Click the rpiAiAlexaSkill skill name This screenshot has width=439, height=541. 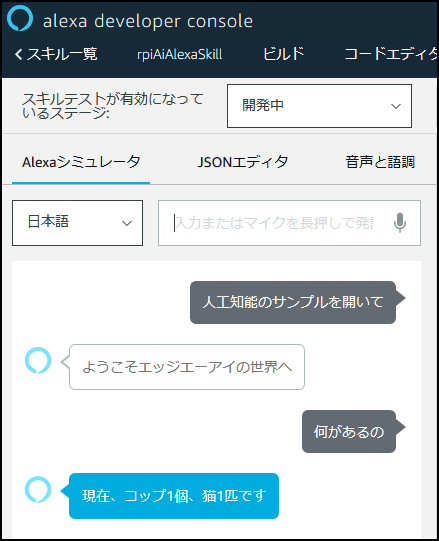point(179,55)
